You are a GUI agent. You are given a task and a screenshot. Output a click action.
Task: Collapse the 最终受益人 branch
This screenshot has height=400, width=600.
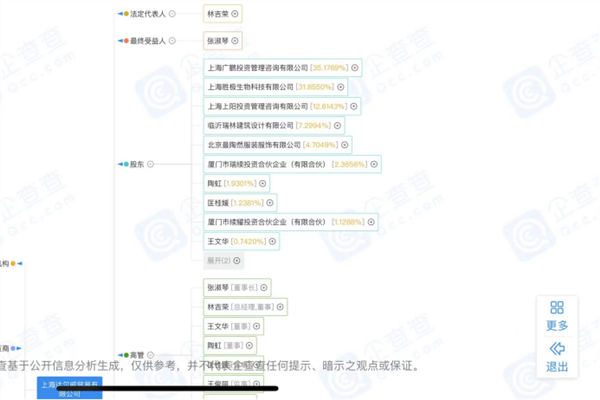[x=172, y=41]
